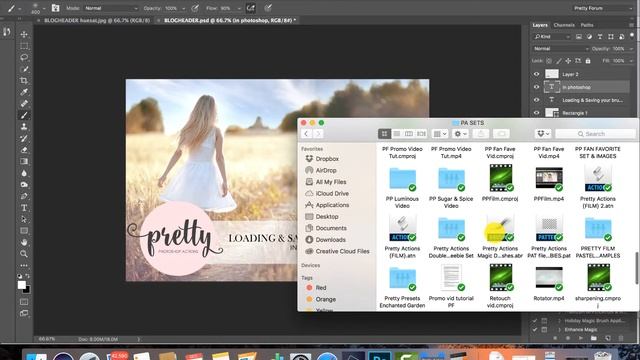
Task: Toggle the layer filtering switch in Layers panel
Action: tap(632, 36)
